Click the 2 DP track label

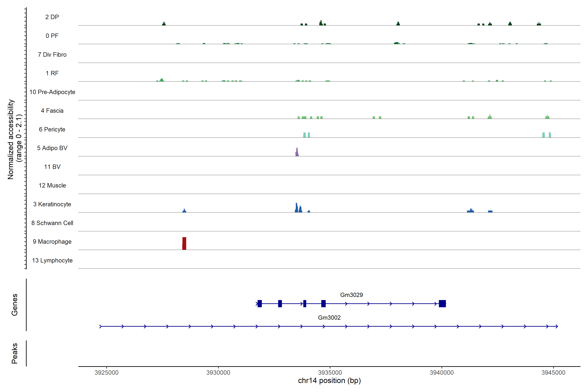coord(52,17)
